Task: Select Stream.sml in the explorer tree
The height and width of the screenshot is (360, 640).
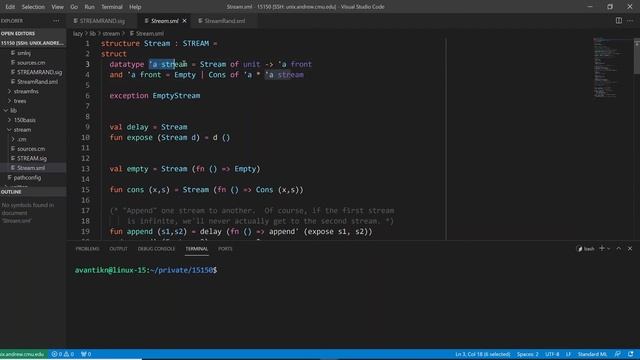Action: (31, 168)
